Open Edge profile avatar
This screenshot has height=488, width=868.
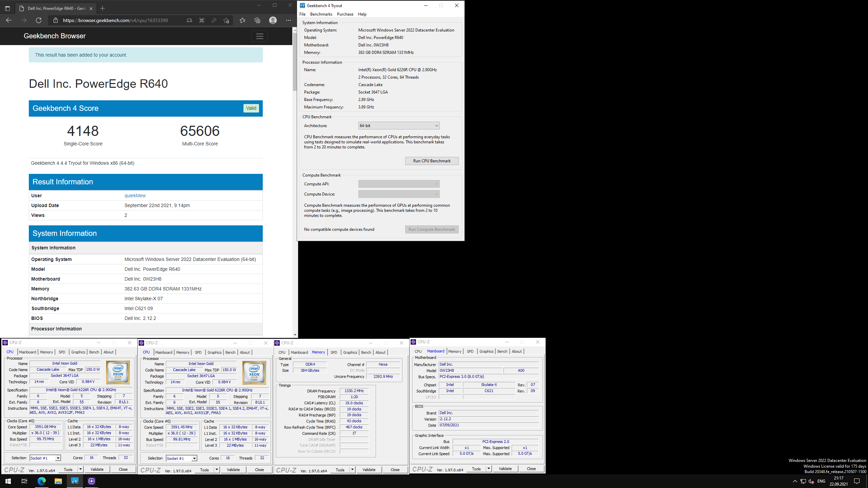[273, 20]
